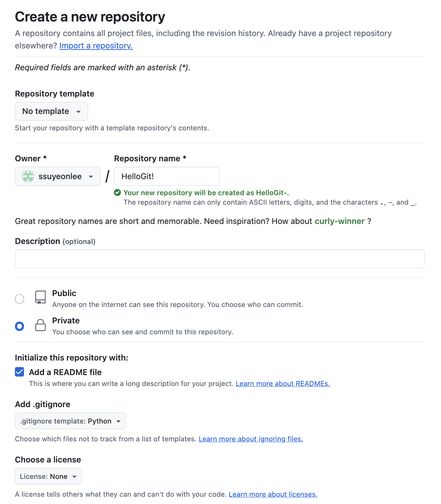Use the curly-winner suggested name
Image resolution: width=441 pixels, height=504 pixels.
point(339,221)
